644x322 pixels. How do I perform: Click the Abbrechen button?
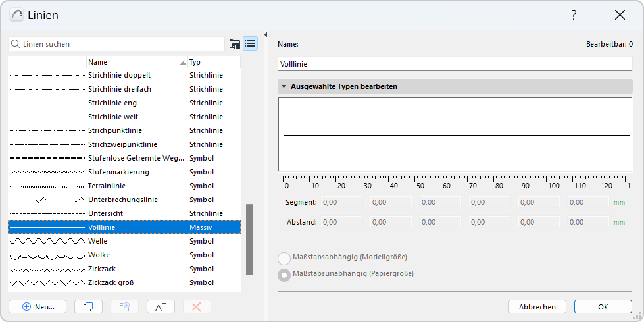537,307
